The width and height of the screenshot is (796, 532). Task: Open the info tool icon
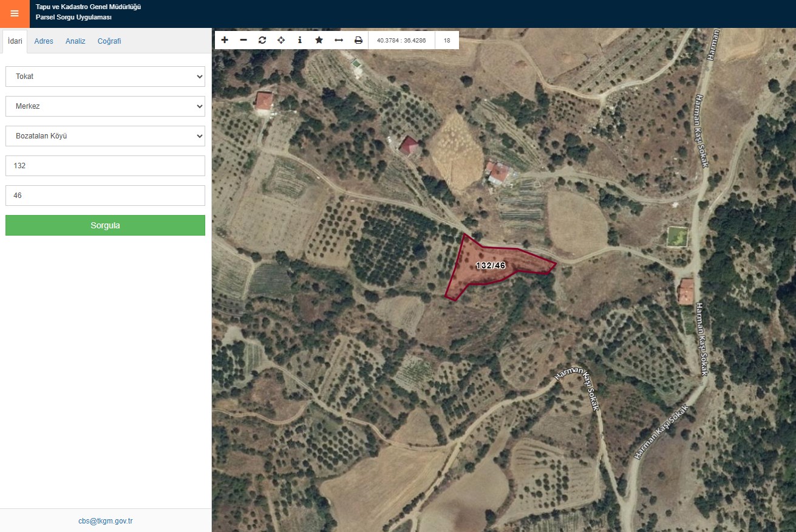(x=300, y=40)
